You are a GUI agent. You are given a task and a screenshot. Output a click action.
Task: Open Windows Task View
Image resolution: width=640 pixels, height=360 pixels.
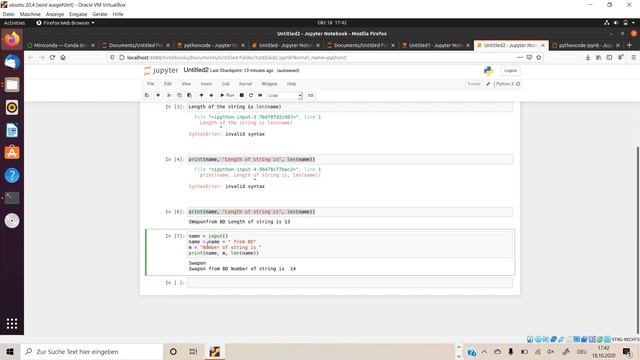pyautogui.click(x=193, y=351)
